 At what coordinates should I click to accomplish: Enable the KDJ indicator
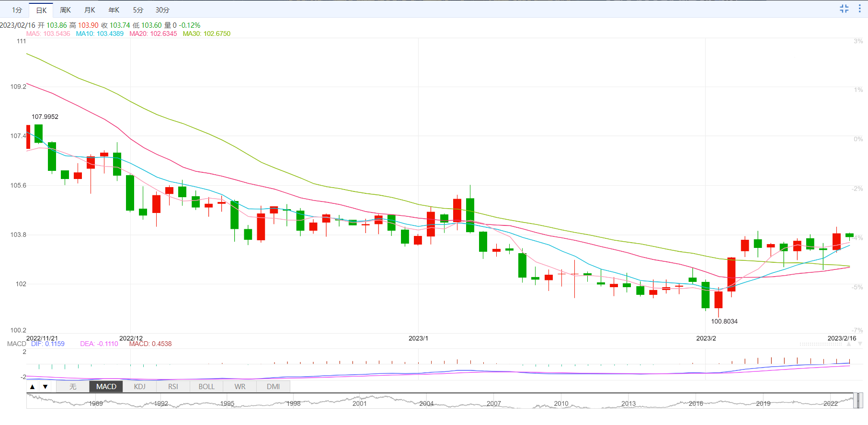click(139, 387)
